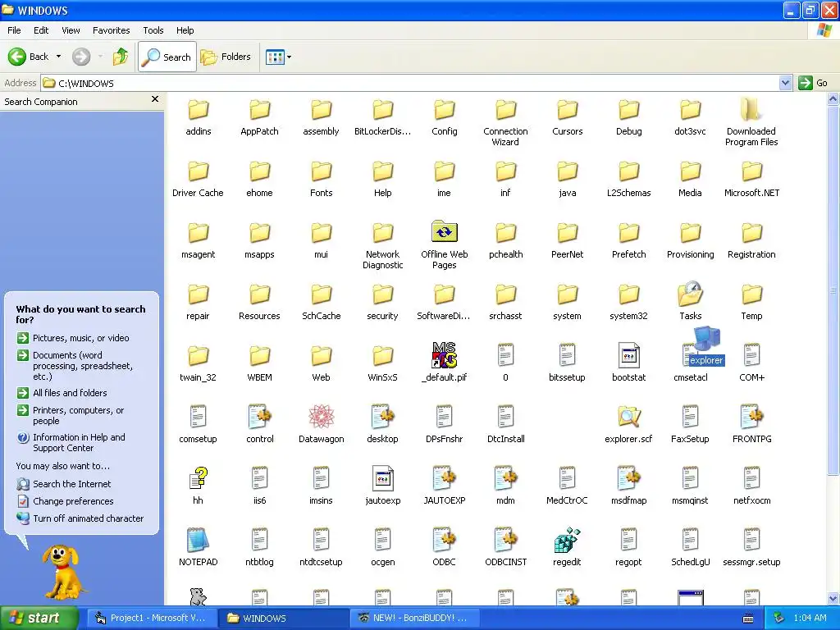Click the search dog animated character
Viewport: 840px width, 630px height.
(63, 572)
